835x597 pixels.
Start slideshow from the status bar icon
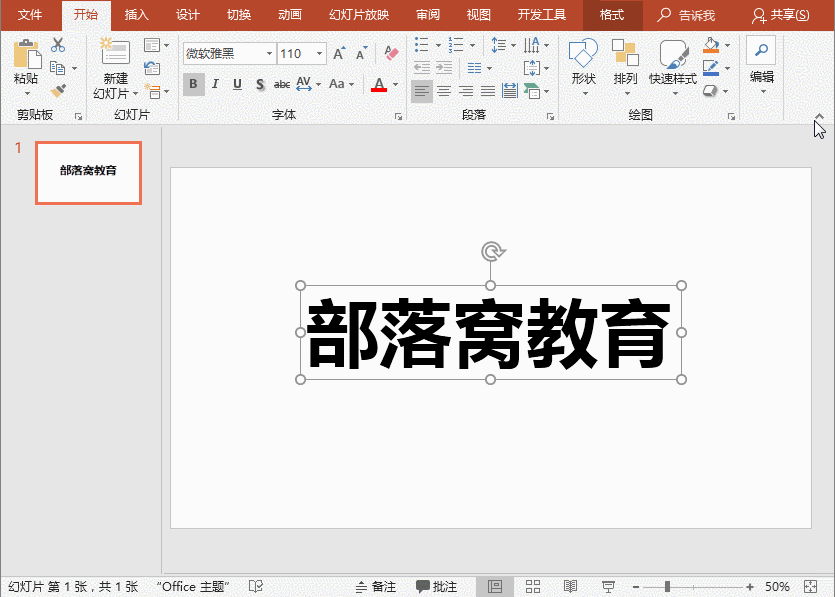[608, 586]
